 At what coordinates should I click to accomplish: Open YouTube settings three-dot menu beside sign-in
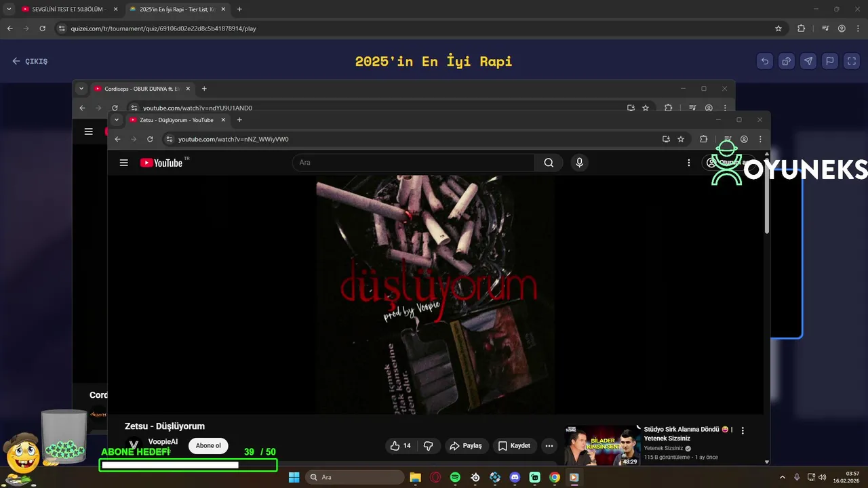(688, 163)
